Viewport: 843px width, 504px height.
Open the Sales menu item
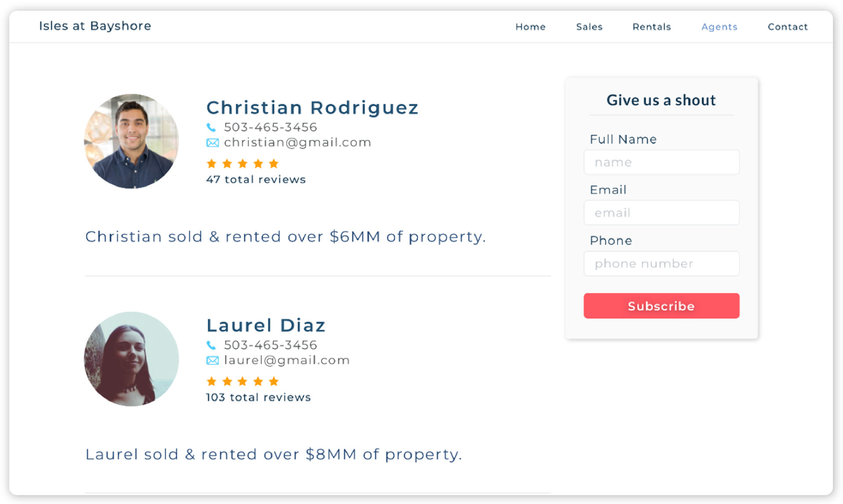(x=589, y=27)
